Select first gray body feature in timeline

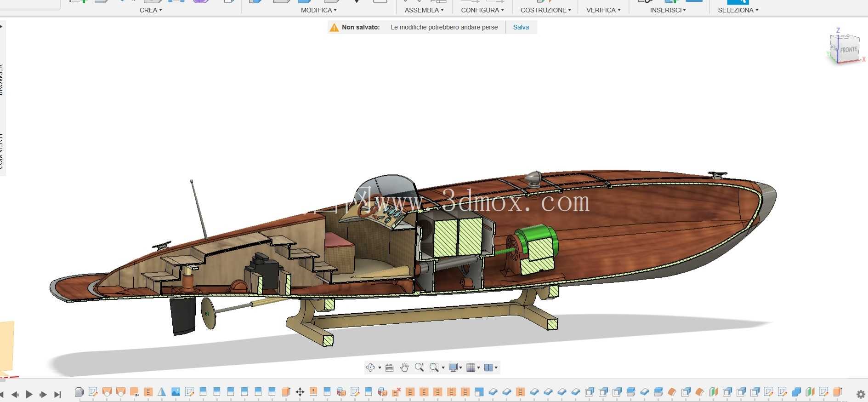(79, 392)
